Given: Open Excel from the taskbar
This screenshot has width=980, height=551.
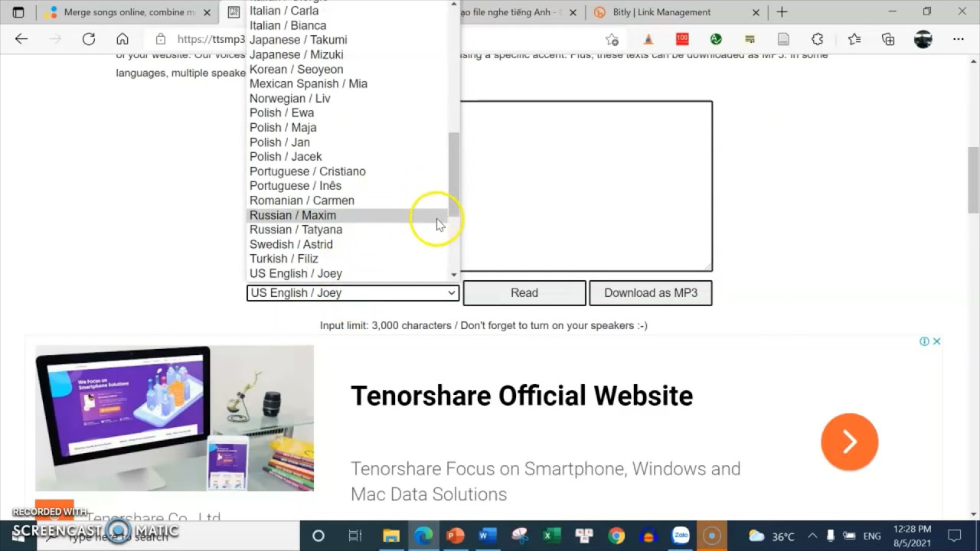Looking at the screenshot, I should tap(552, 536).
